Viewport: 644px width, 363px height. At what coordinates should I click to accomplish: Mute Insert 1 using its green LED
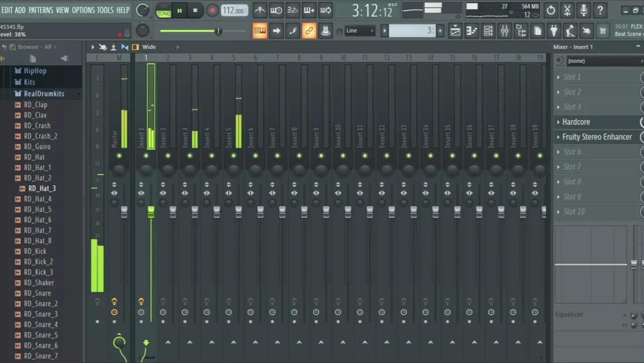tap(146, 156)
